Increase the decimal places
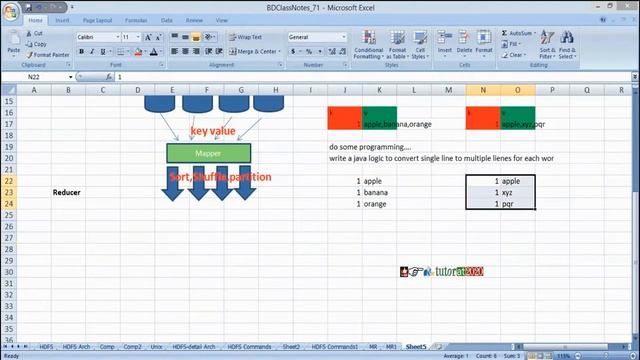The image size is (640, 360). (x=332, y=51)
